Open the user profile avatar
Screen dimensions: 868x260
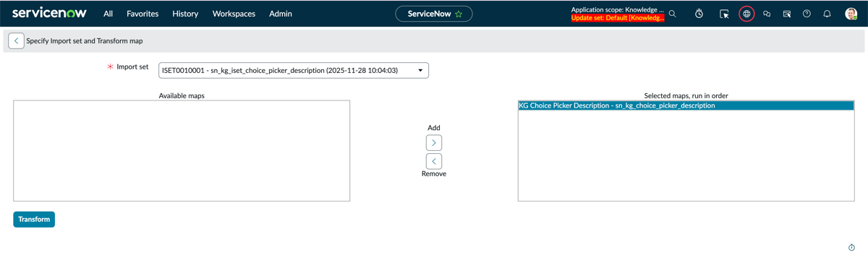851,14
